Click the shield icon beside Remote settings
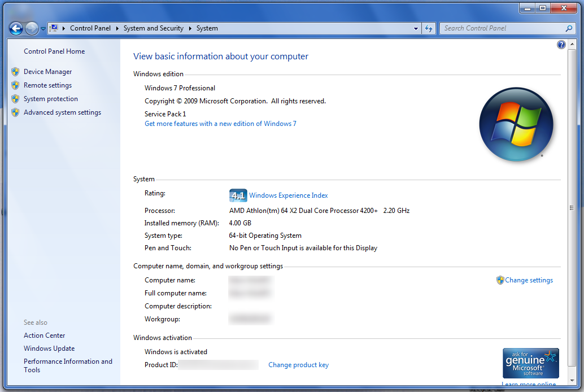This screenshot has height=392, width=584. (x=15, y=85)
